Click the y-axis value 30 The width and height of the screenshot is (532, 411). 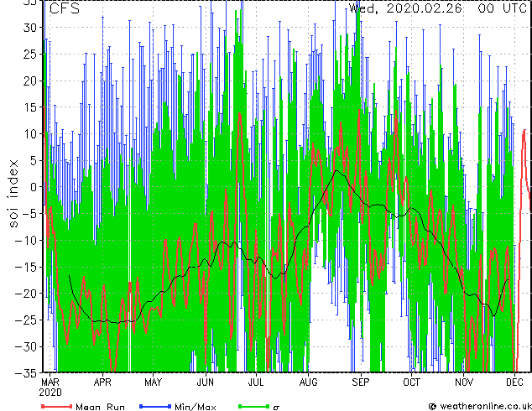(x=29, y=28)
